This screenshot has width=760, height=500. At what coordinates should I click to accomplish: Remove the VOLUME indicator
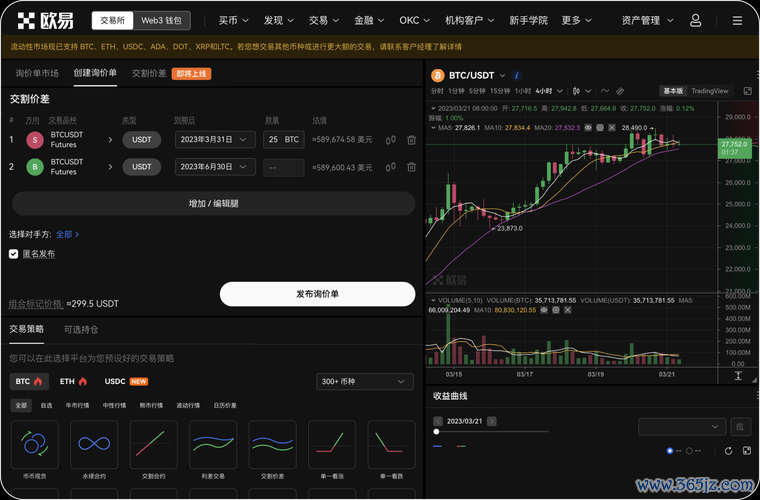click(568, 310)
